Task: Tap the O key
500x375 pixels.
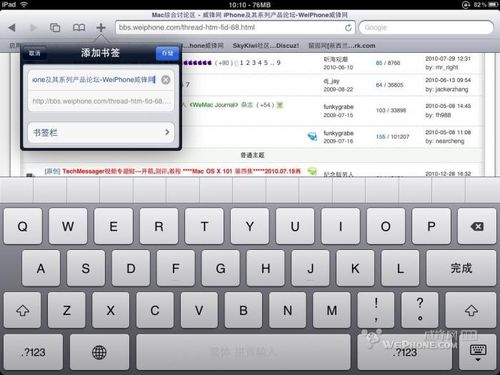Action: [x=386, y=226]
